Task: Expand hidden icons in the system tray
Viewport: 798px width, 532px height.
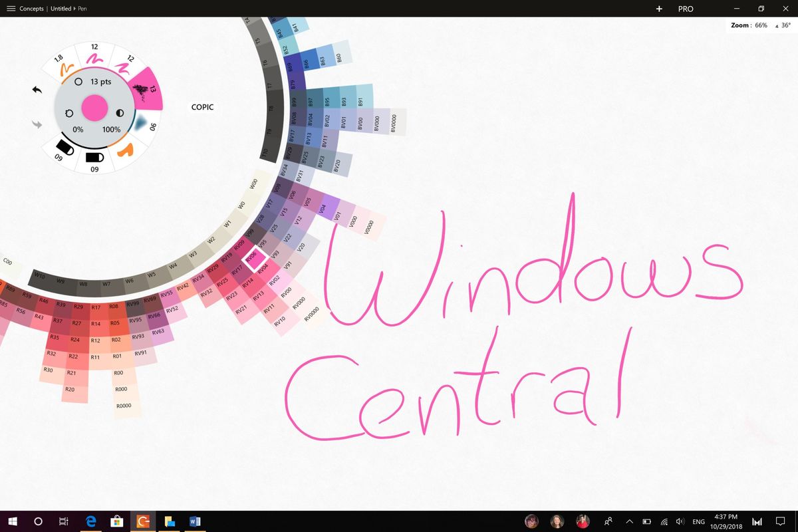Action: pos(628,521)
